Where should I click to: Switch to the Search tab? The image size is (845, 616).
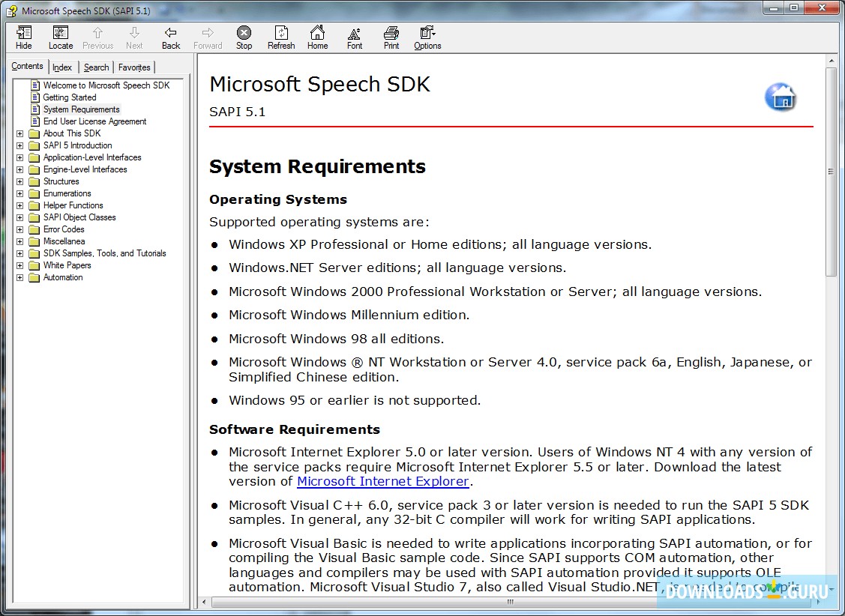coord(96,67)
